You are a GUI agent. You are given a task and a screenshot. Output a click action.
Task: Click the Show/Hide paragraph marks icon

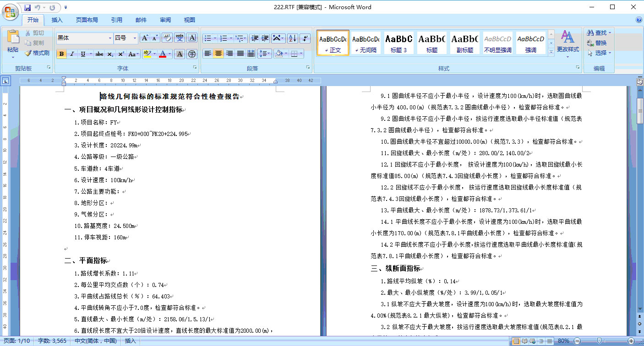(305, 38)
